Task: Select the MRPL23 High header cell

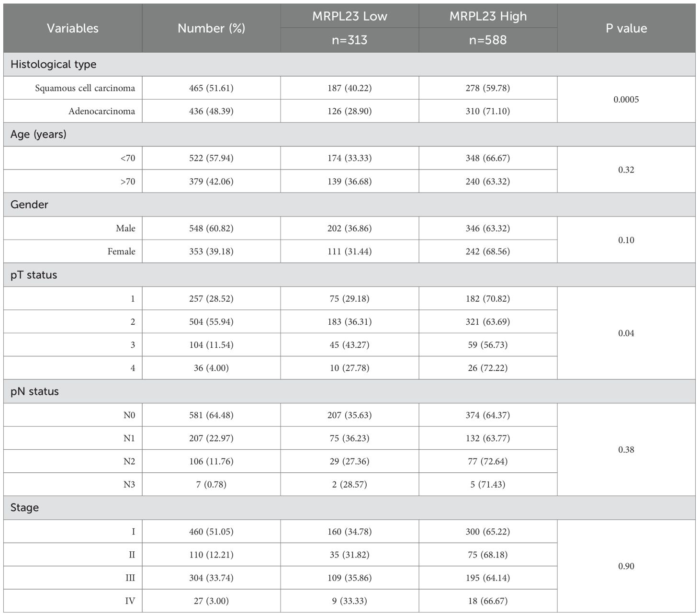Action: (488, 16)
